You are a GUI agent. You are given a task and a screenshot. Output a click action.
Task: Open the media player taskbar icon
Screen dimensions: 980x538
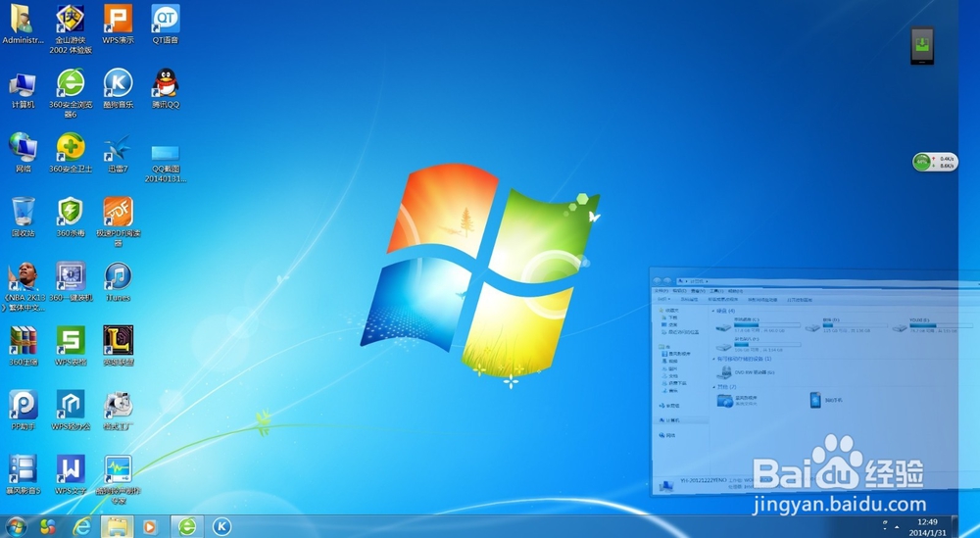[150, 527]
